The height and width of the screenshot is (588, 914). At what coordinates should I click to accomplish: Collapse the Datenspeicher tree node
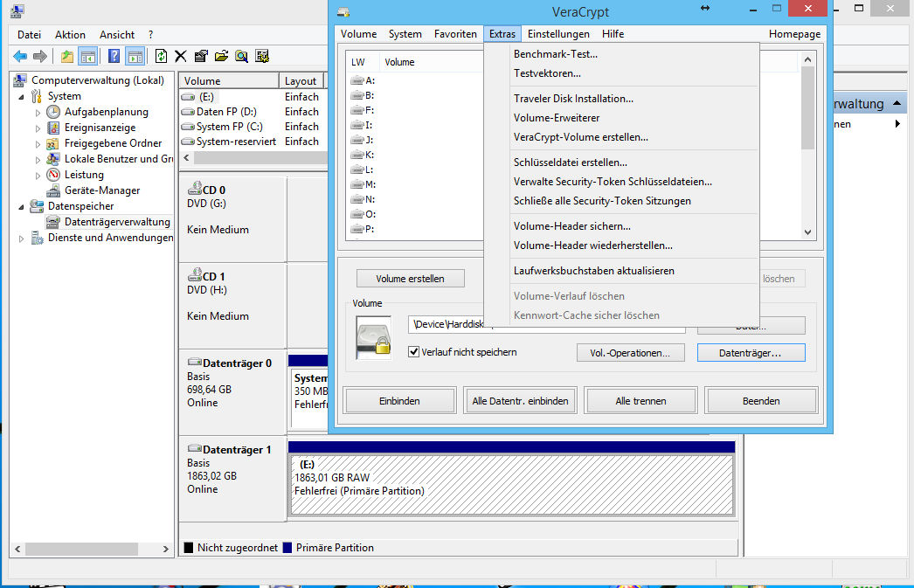pos(22,207)
